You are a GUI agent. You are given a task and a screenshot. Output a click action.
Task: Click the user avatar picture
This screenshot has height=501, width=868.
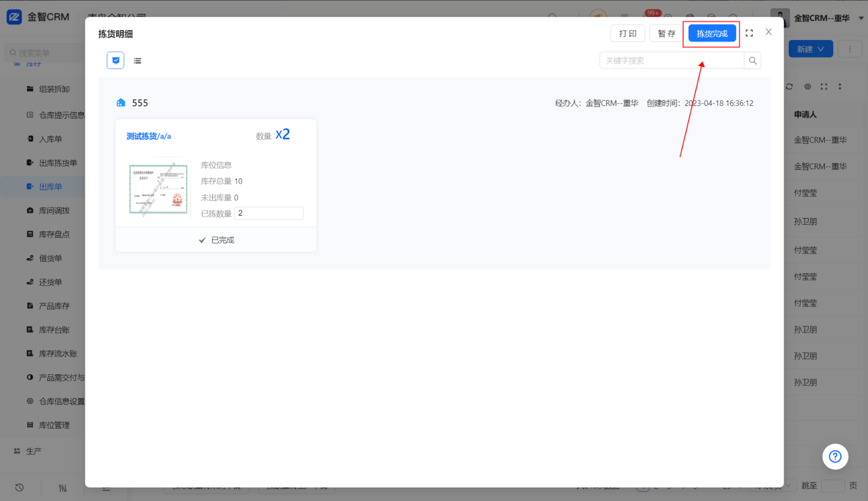(780, 18)
